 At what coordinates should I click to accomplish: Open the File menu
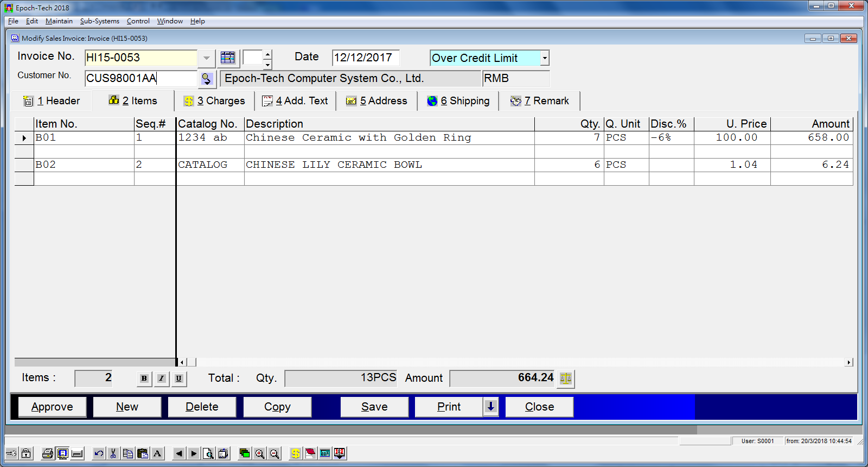tap(14, 21)
